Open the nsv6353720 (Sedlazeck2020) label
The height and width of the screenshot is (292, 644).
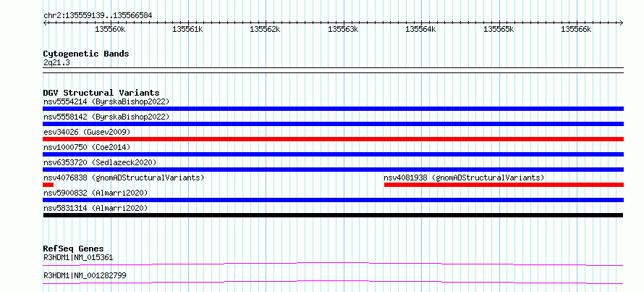click(x=100, y=162)
